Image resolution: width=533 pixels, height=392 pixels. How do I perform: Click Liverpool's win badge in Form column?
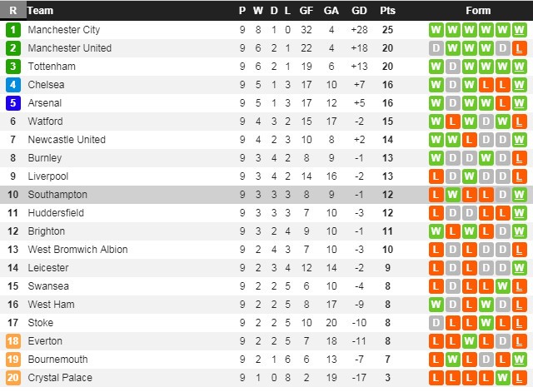[x=470, y=176]
